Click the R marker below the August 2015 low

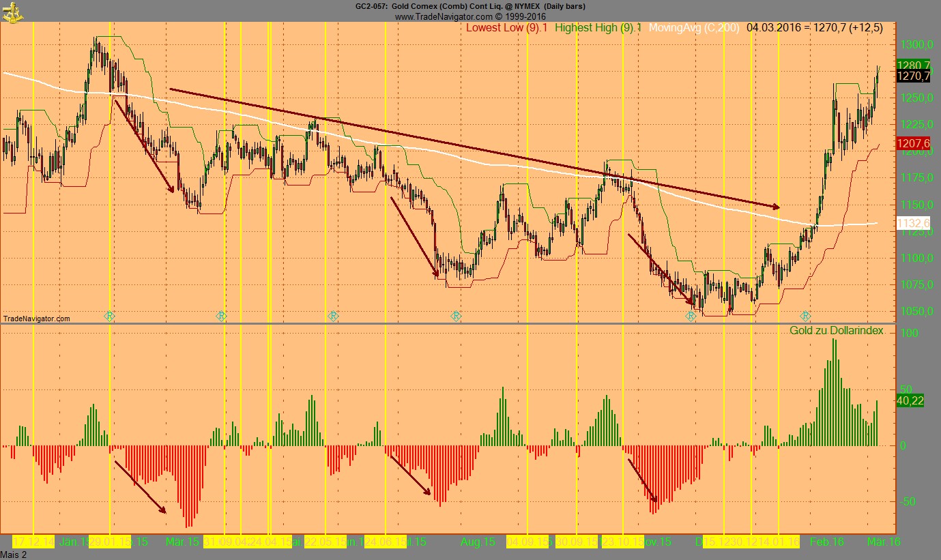point(456,316)
